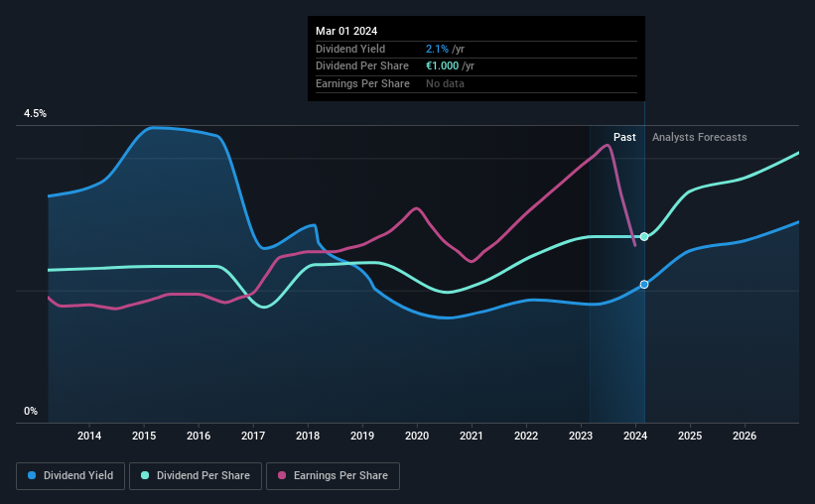Click the 2015 x-axis label
The width and height of the screenshot is (815, 504).
144,436
